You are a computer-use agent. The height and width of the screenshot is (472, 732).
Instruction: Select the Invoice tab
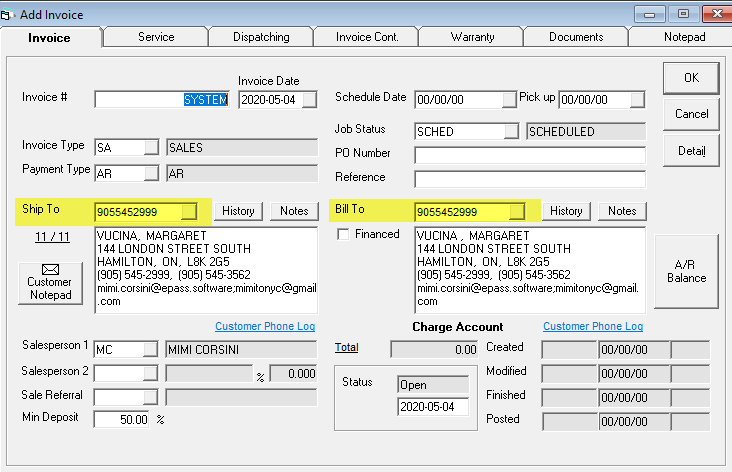(49, 38)
